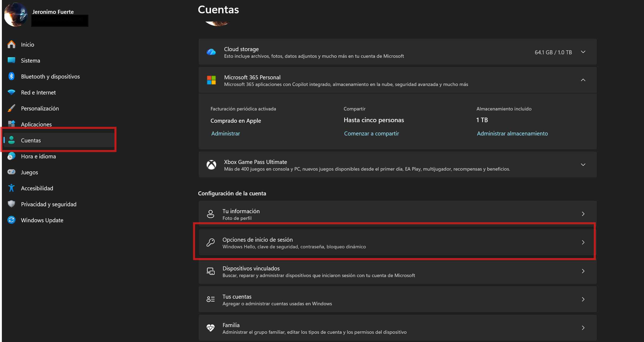Click the Comprado en Apple text

click(236, 121)
